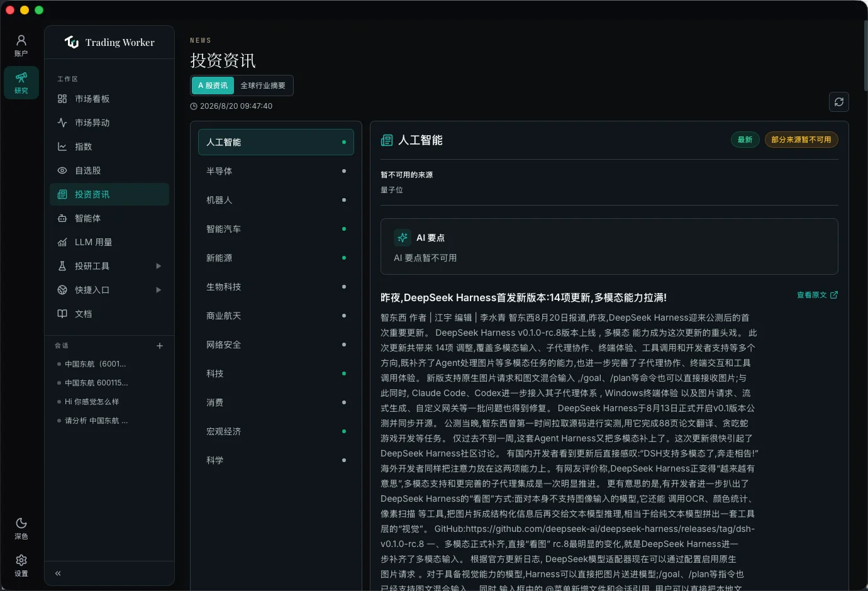Screen dimensions: 868x591
Task: Select the 生物科技 category
Action: click(x=276, y=287)
